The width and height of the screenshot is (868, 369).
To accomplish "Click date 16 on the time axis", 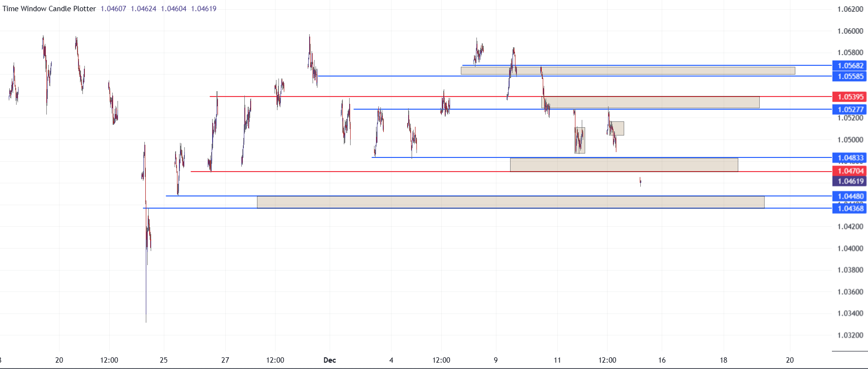I will click(x=662, y=360).
